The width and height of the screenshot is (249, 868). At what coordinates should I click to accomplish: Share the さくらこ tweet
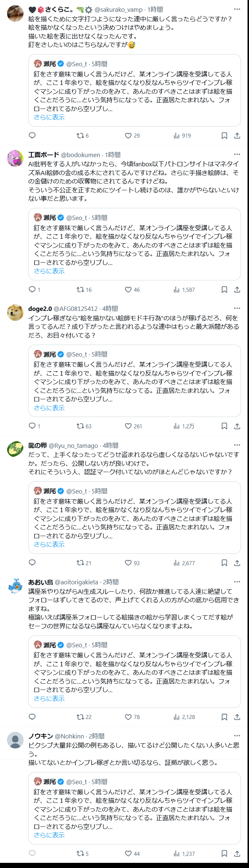237,136
